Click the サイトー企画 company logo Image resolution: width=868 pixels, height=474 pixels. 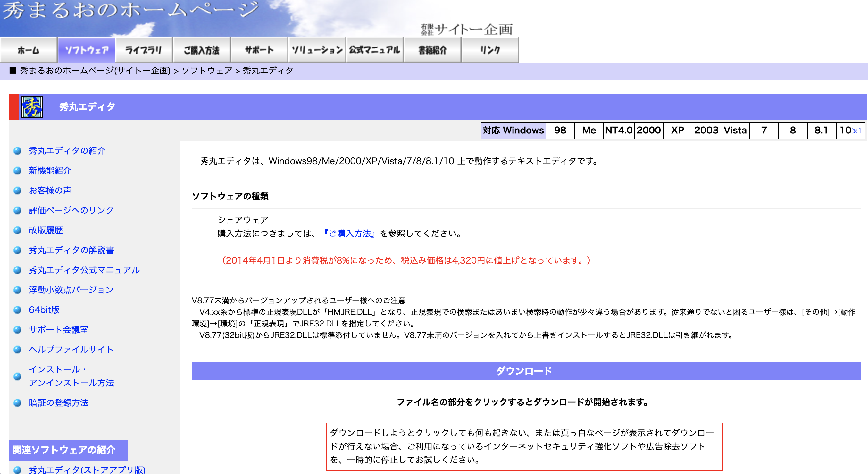pos(467,29)
